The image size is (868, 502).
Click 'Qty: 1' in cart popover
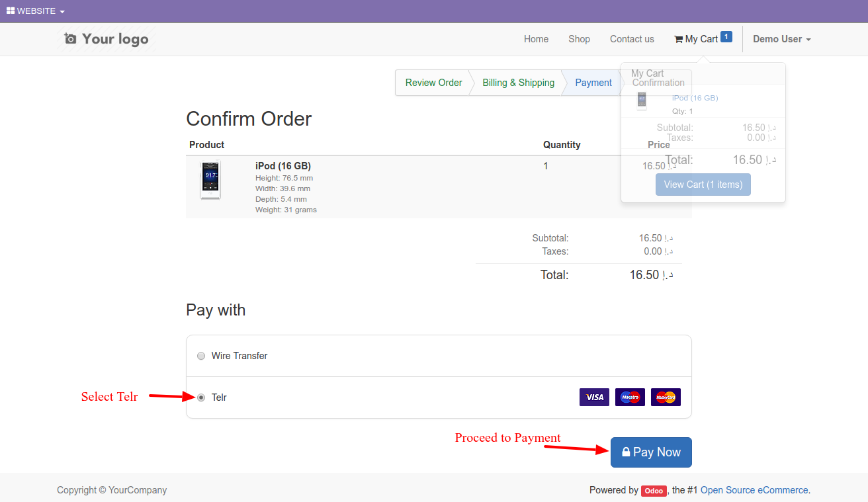683,111
